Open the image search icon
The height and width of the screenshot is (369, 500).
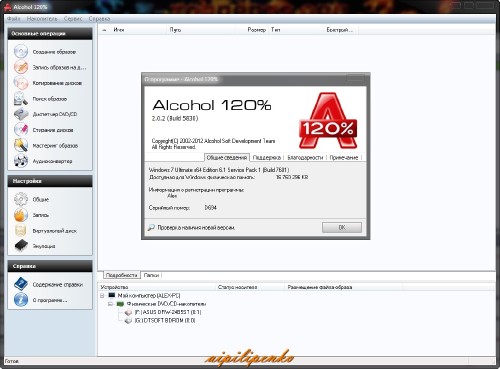tap(21, 99)
